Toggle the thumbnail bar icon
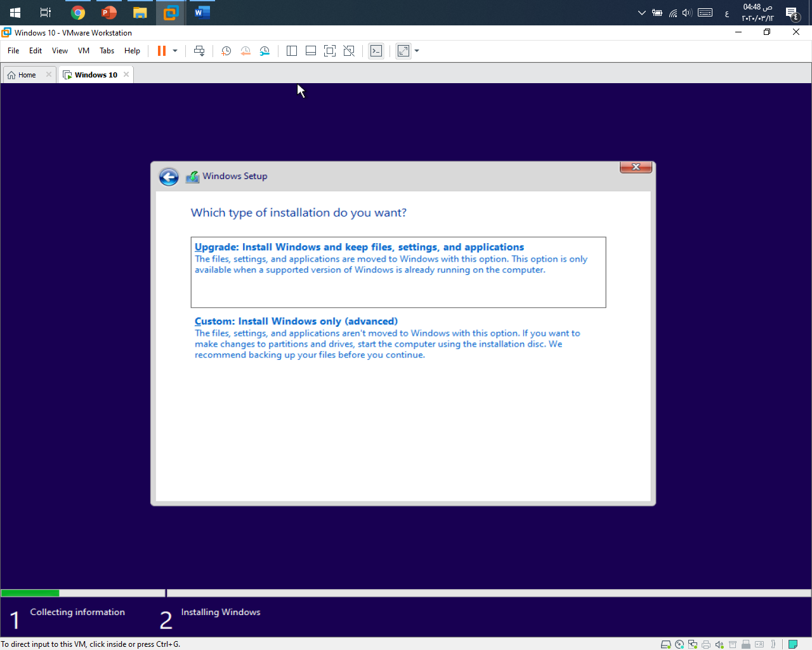 [x=311, y=51]
